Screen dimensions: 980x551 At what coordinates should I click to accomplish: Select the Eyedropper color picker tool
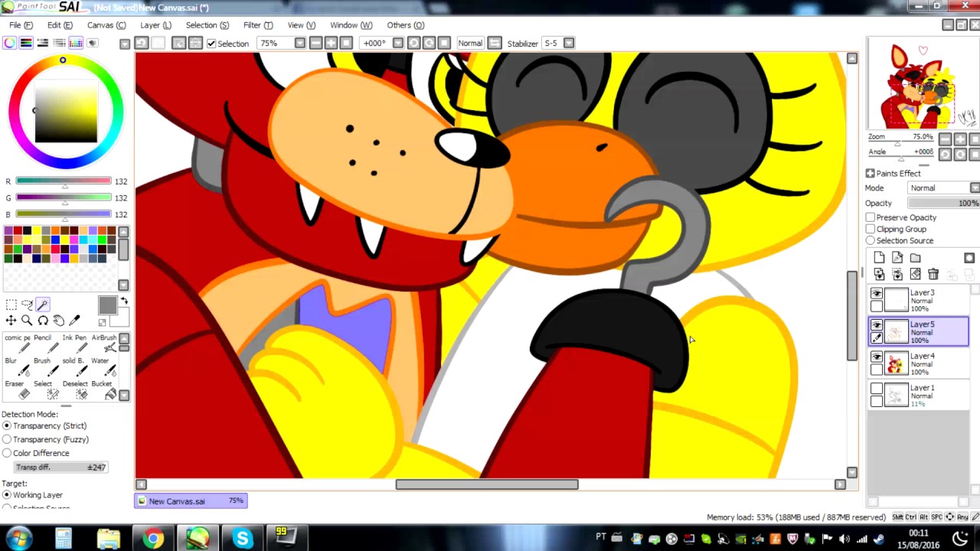tap(75, 321)
